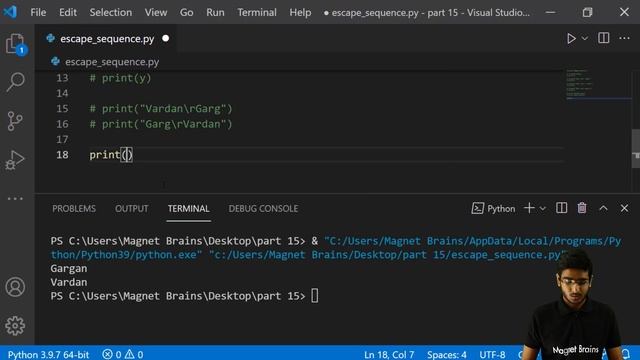Open errors and warnings count in status bar

(x=122, y=354)
